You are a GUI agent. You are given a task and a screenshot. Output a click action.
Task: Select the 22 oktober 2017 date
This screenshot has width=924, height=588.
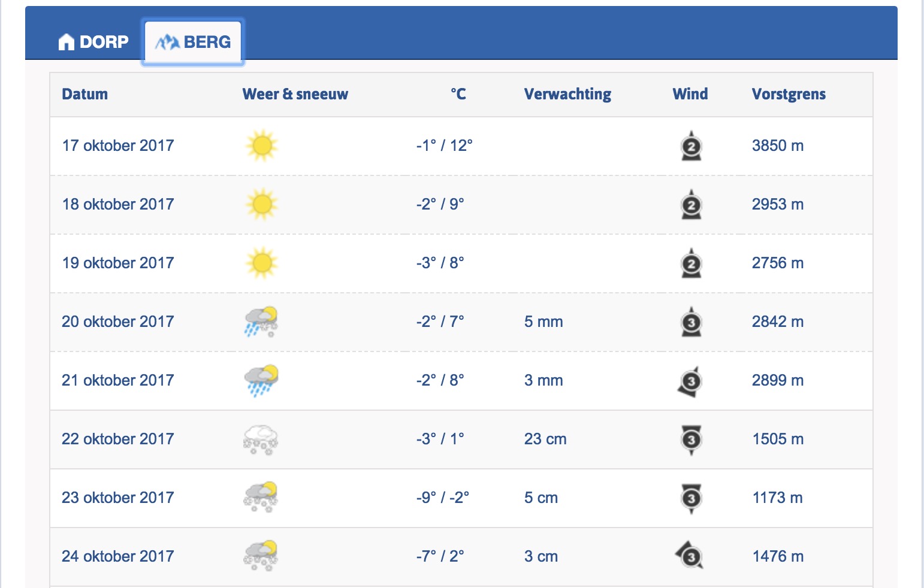pos(118,439)
